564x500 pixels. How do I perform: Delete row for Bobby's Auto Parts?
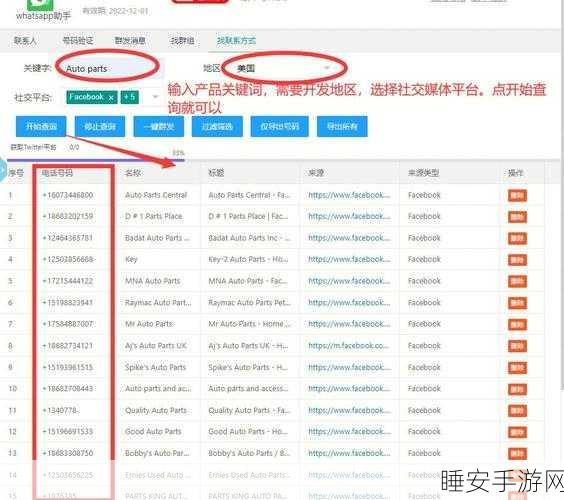pos(517,453)
